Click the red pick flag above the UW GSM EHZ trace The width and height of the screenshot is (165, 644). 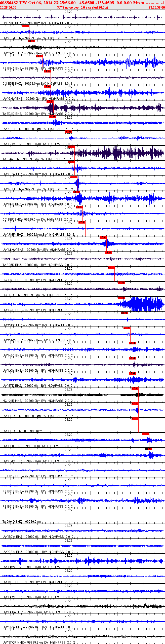(x=26, y=26)
